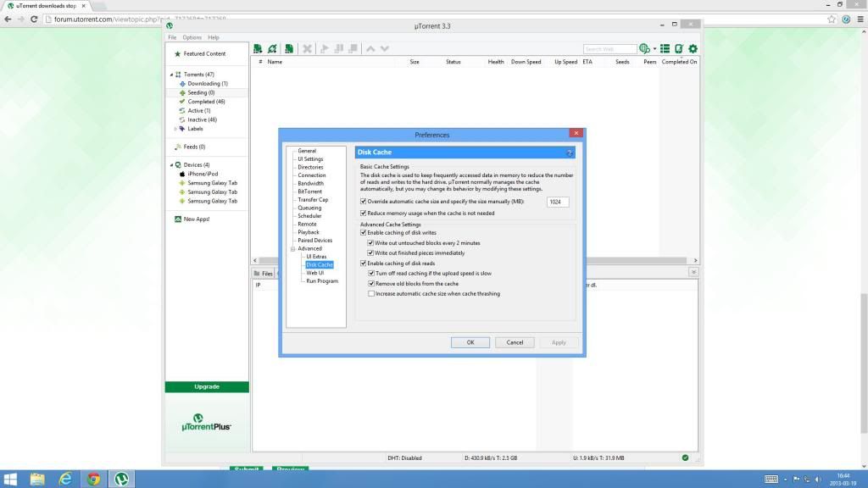Click the Remove torrent X icon
The image size is (868, 488).
[x=307, y=48]
